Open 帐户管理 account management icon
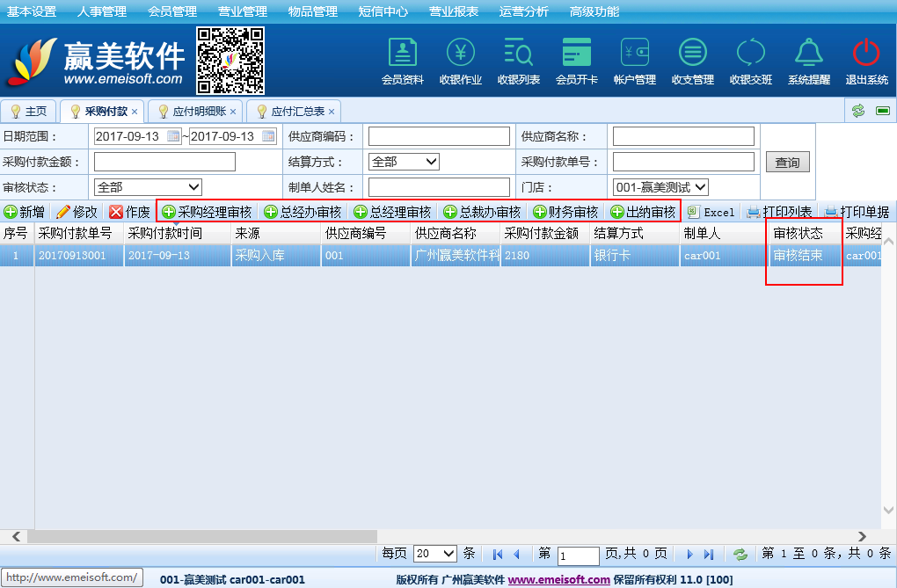Viewport: 897px width, 588px height. [x=634, y=54]
